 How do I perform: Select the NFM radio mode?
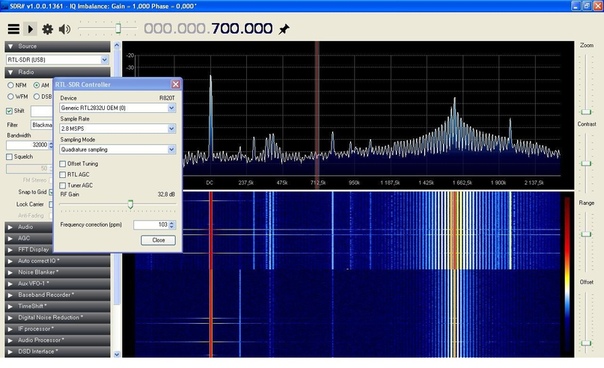click(11, 85)
